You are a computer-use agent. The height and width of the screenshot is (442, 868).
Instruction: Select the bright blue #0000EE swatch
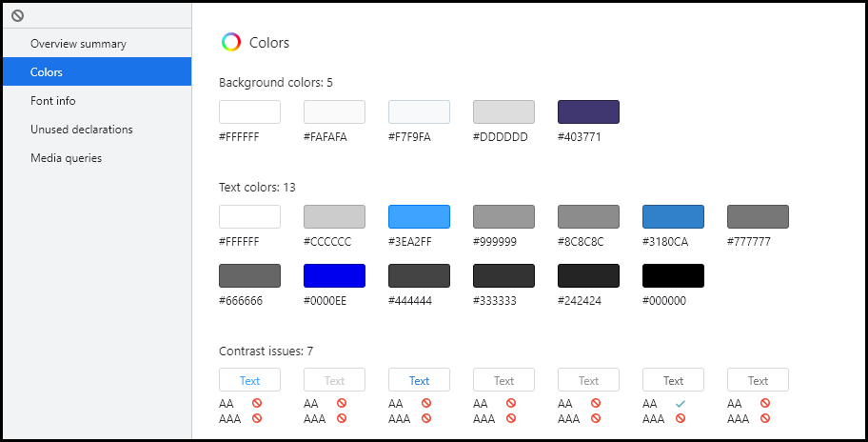(334, 276)
